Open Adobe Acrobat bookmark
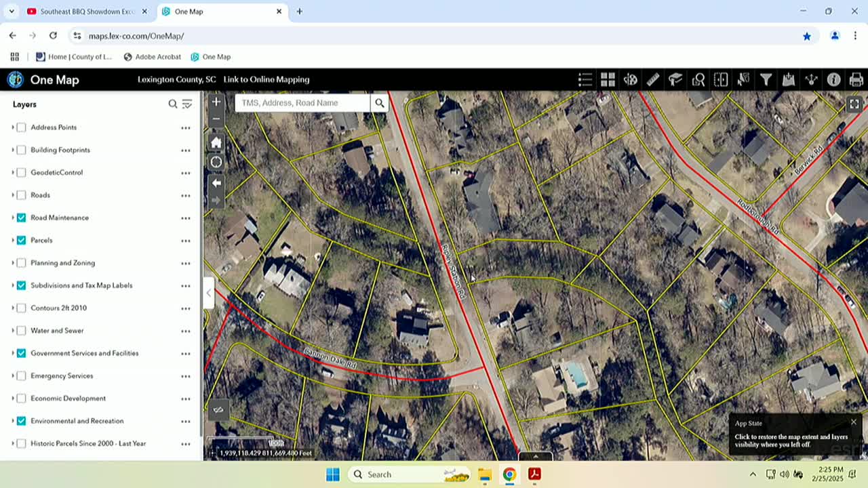 coord(152,57)
